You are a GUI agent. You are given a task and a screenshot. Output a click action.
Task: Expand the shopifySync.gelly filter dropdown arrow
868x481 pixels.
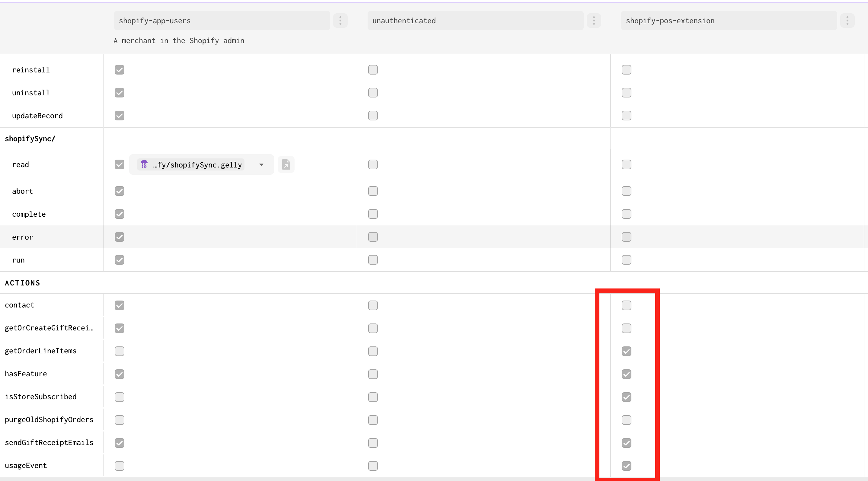coord(261,165)
